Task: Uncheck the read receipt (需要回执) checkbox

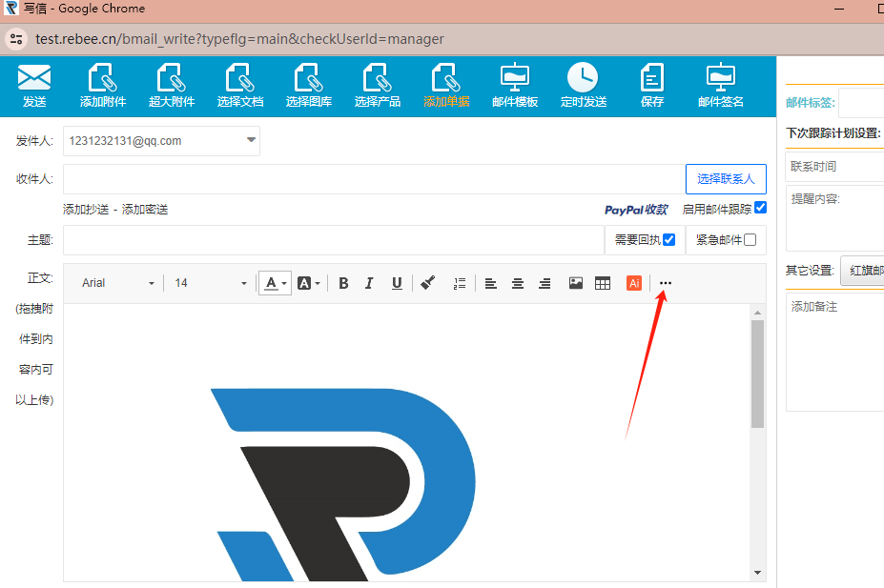Action: coord(669,239)
